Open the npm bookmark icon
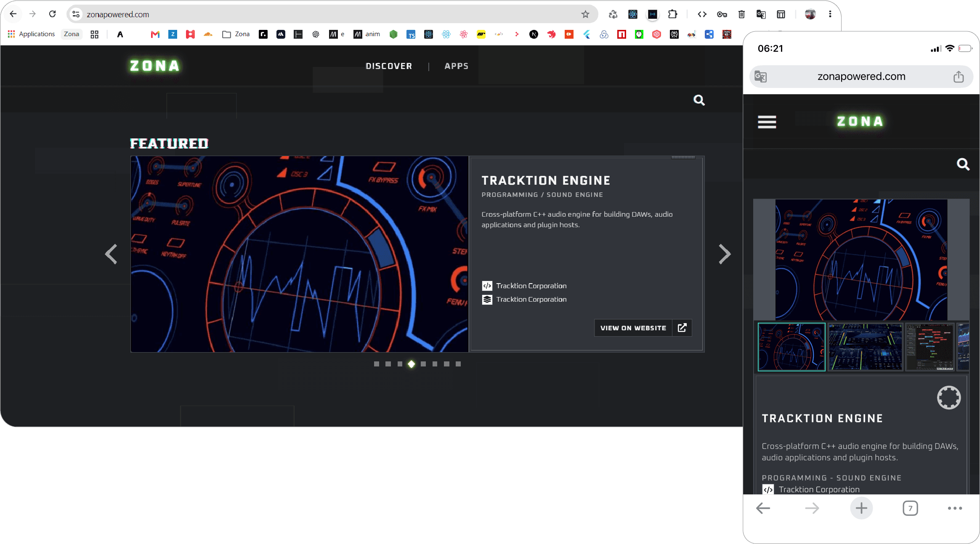This screenshot has height=544, width=980. (621, 34)
